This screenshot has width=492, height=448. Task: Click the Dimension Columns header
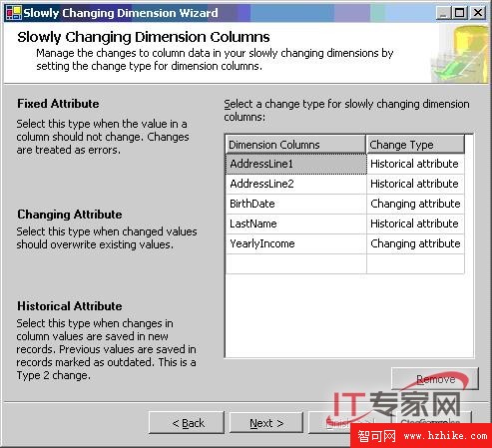tap(295, 145)
